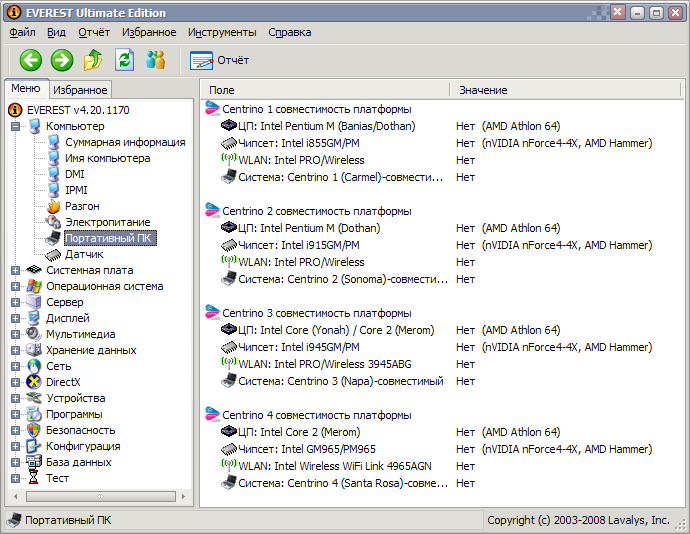Open the users toolbar icon
This screenshot has height=534, width=690.
pos(156,60)
